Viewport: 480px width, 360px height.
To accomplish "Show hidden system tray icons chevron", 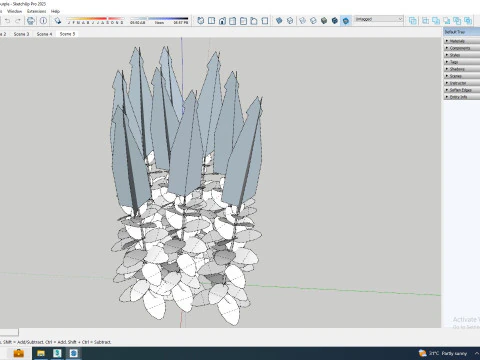I will tap(477, 353).
